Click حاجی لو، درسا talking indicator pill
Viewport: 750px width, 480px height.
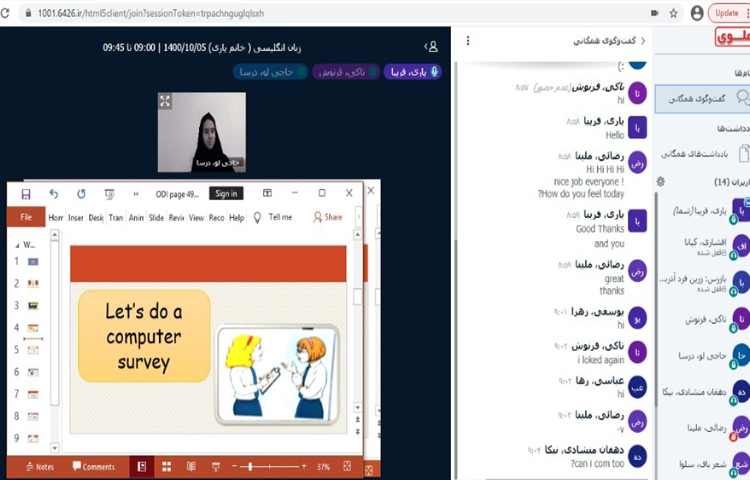click(271, 72)
